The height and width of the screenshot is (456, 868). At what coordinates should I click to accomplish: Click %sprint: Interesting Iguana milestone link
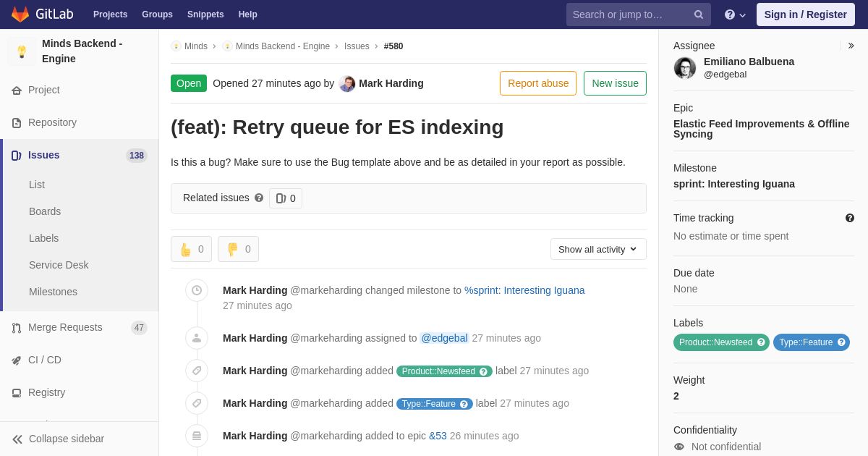[524, 290]
